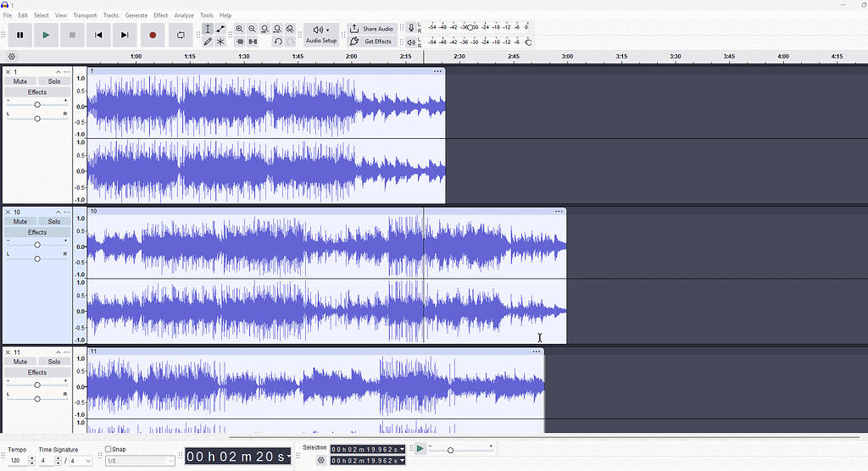Open the File menu

[x=7, y=15]
